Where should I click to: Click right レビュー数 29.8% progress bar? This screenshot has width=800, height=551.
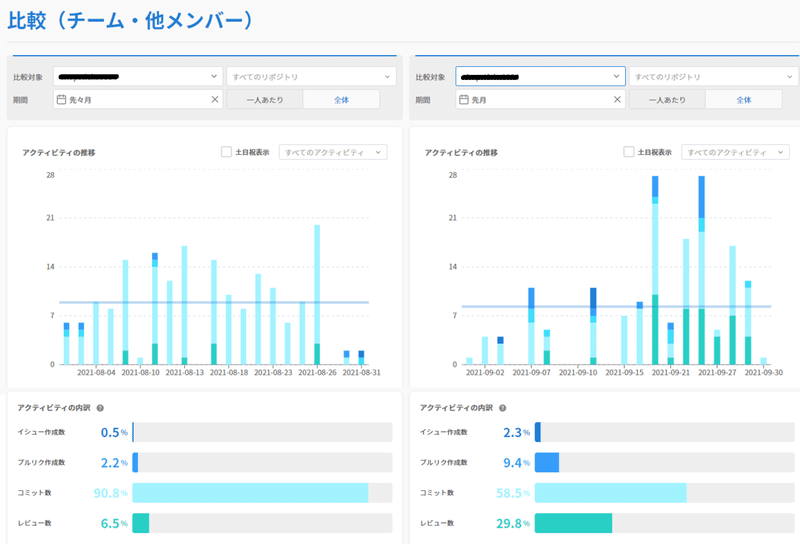click(x=665, y=523)
